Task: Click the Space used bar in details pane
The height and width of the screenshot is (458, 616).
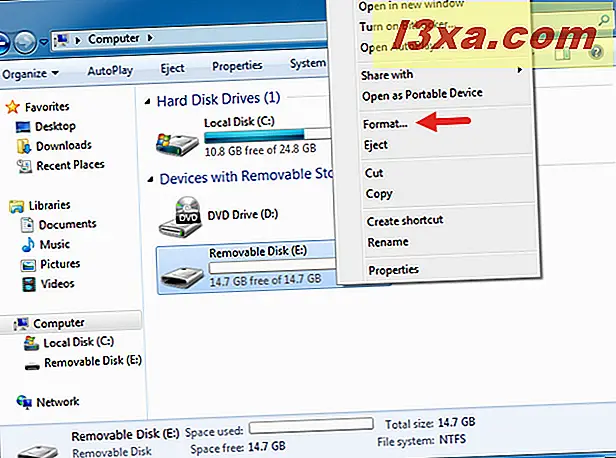Action: tap(311, 426)
